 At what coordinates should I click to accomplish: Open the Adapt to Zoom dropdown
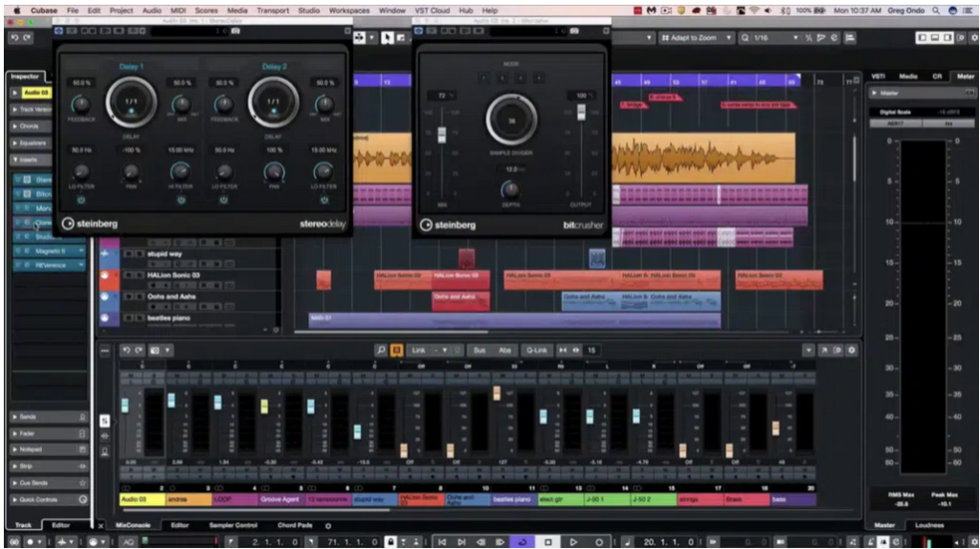tap(697, 38)
